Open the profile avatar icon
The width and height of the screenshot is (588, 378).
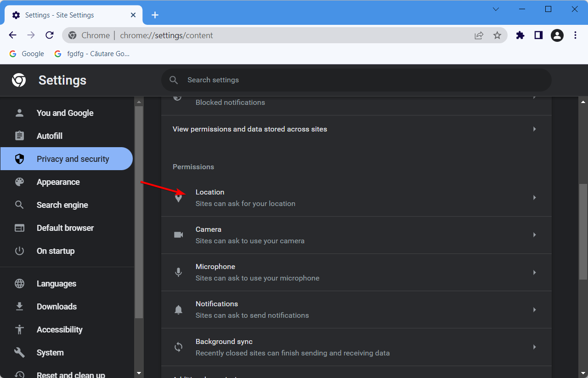pos(557,35)
